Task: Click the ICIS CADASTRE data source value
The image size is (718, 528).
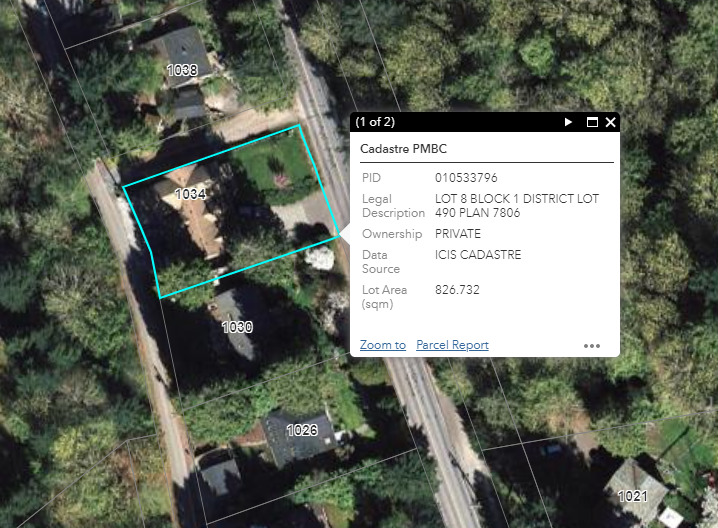Action: click(478, 255)
